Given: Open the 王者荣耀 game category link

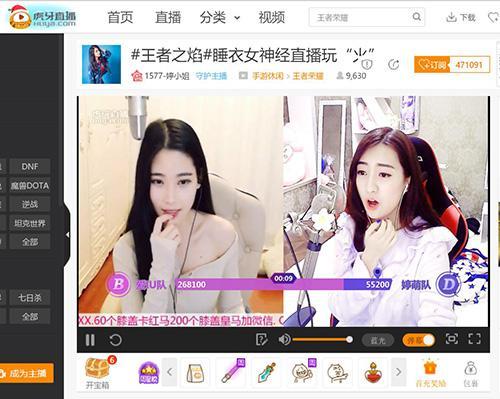Looking at the screenshot, I should click(x=308, y=76).
